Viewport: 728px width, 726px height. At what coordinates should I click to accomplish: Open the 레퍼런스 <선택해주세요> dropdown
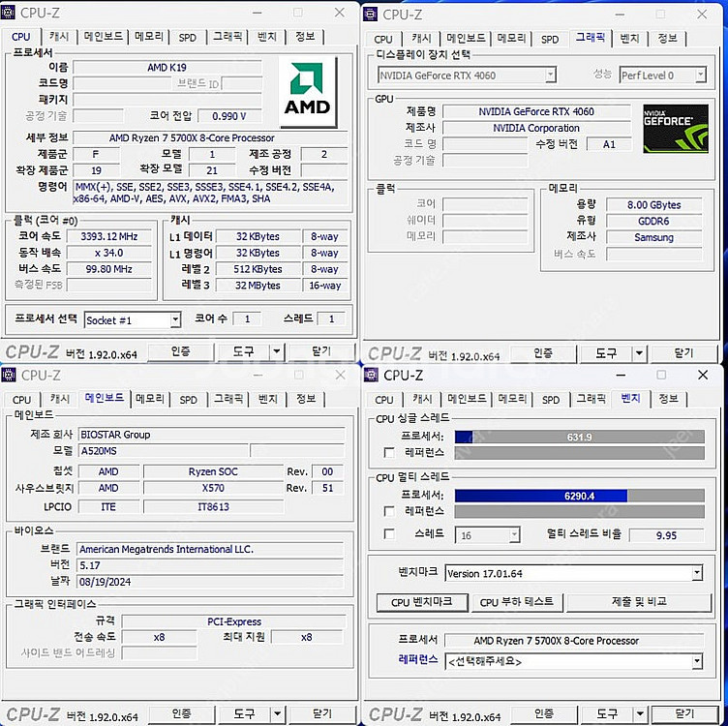(697, 661)
